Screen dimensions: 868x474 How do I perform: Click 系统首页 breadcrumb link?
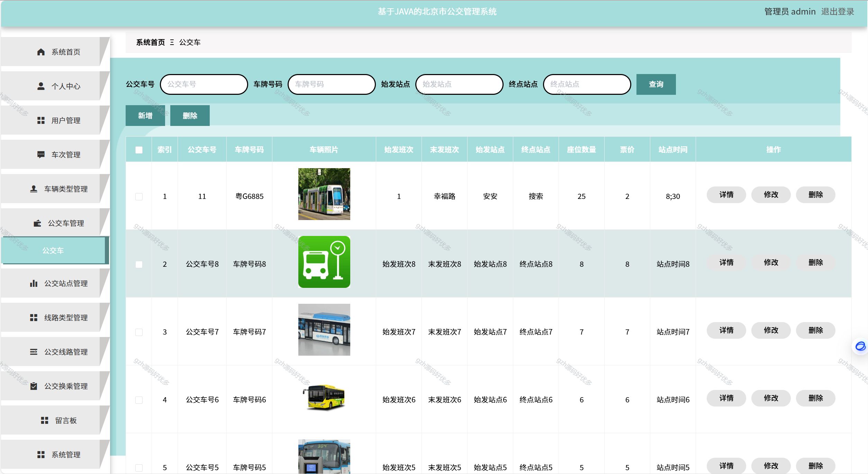click(x=151, y=42)
